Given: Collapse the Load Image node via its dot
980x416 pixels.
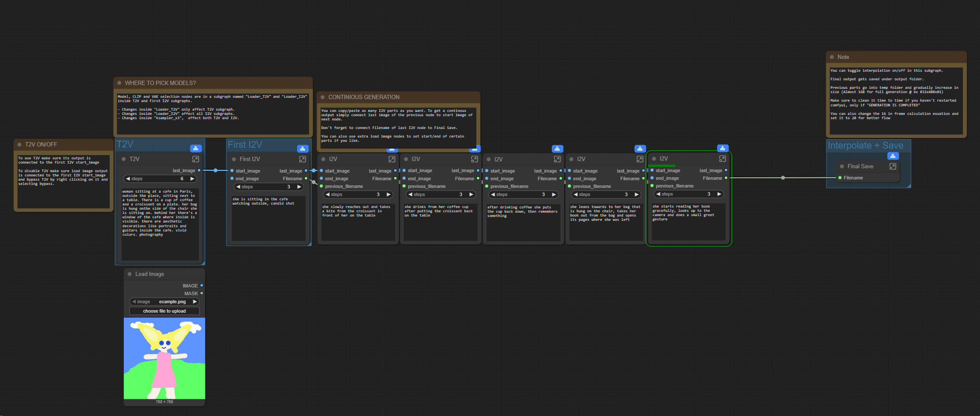Looking at the screenshot, I should [130, 274].
